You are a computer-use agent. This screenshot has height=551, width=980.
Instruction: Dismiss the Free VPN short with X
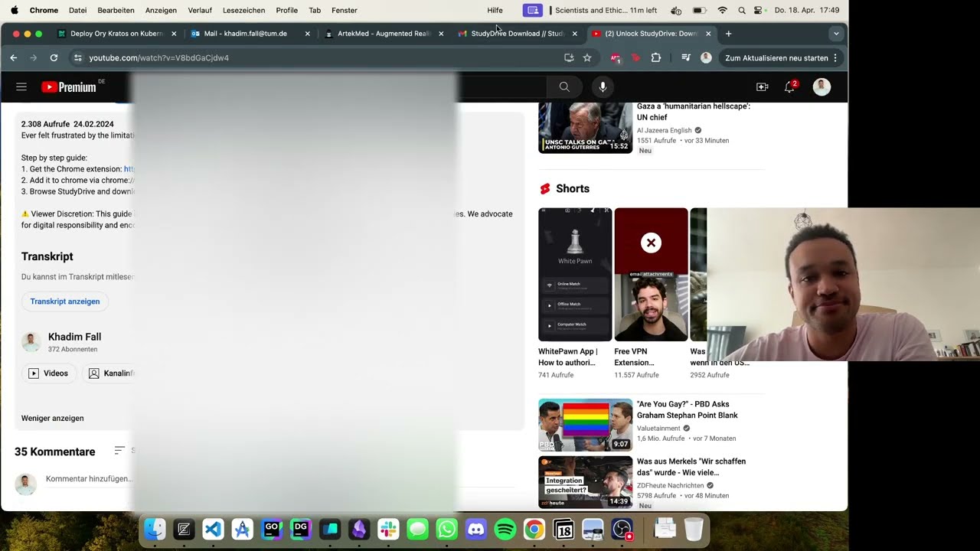pos(651,243)
